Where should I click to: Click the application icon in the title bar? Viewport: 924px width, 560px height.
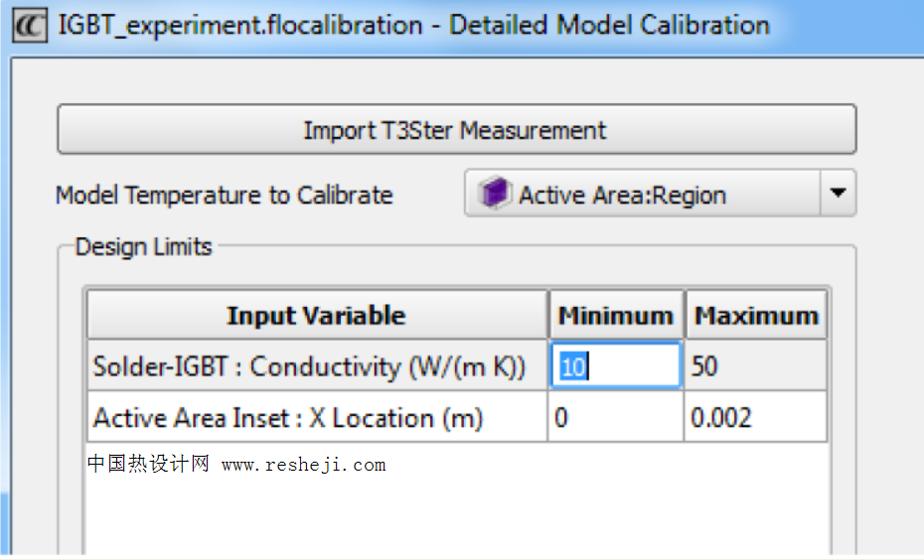click(30, 25)
